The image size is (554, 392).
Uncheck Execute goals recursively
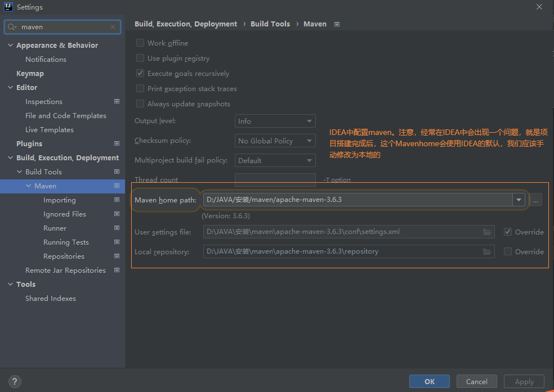point(140,73)
